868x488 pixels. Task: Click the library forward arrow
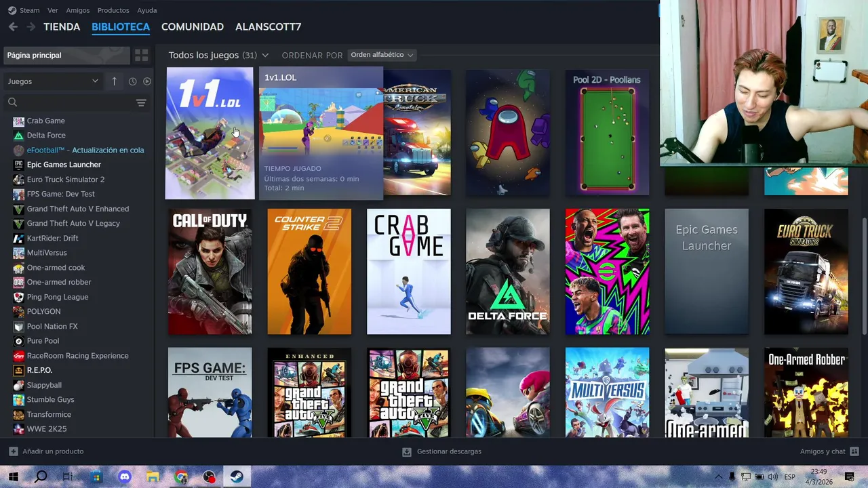coord(31,26)
